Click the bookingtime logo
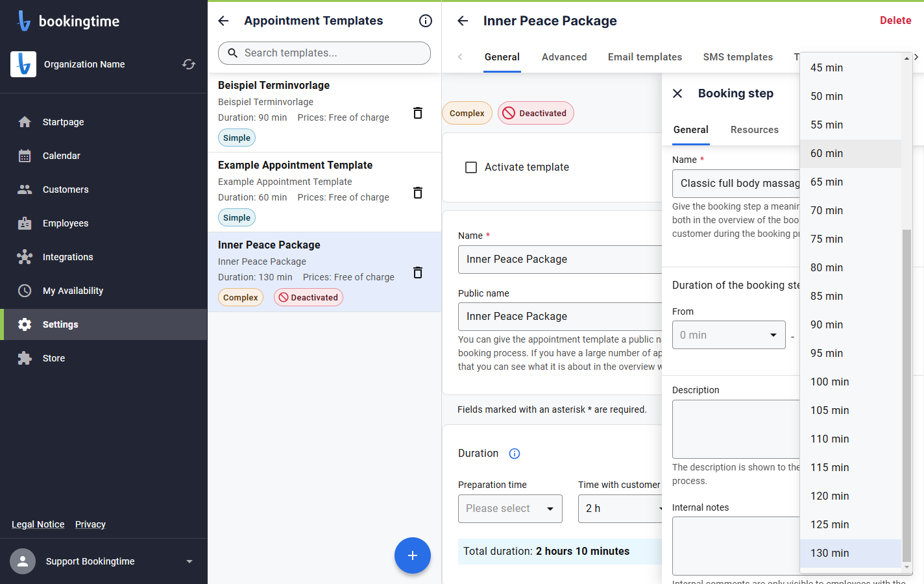Image resolution: width=924 pixels, height=584 pixels. (x=69, y=21)
